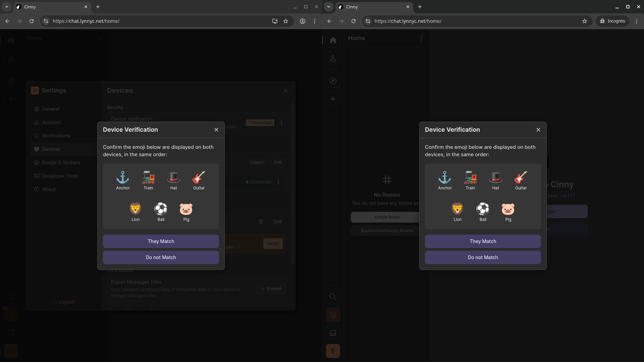Click Create Room button in Incognito window

pos(385,217)
